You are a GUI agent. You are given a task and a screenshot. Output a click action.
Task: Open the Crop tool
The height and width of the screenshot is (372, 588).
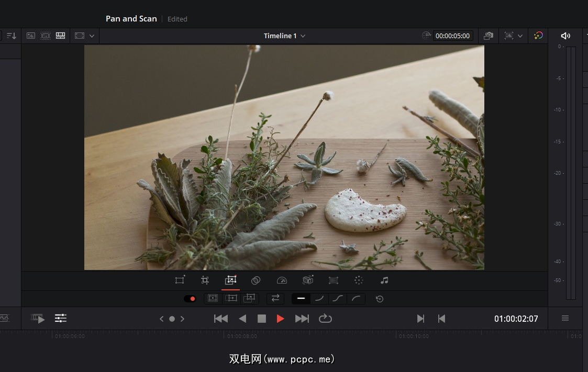[205, 280]
